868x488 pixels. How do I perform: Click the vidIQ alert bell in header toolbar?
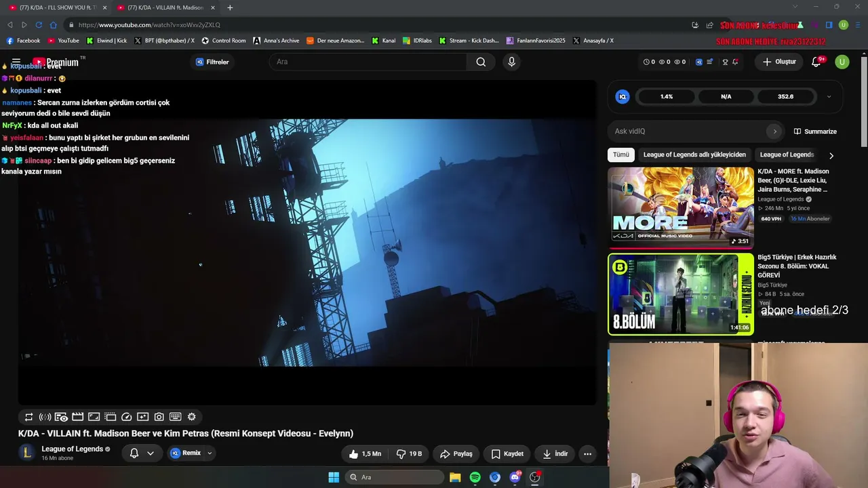pos(735,62)
